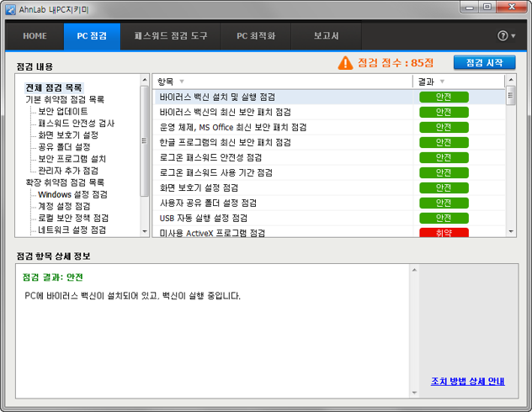
Task: Click the green 안전 badge for 화면 보호기 설정 점검
Action: 444,188
